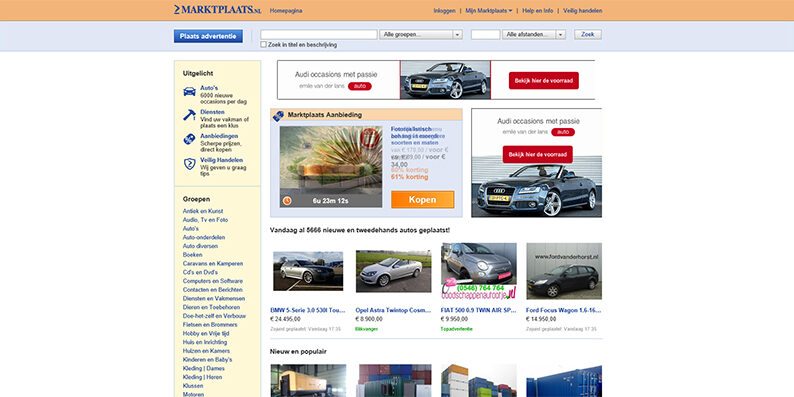Screen dimensions: 794x397
Task: Click the Marktplaats.nl logo
Action: [x=218, y=10]
